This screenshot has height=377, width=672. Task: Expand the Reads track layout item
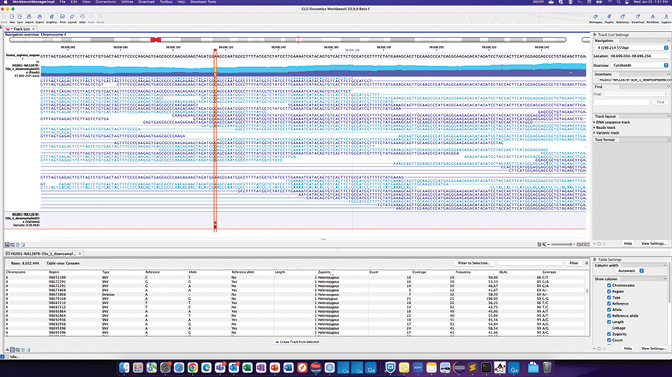(x=605, y=128)
